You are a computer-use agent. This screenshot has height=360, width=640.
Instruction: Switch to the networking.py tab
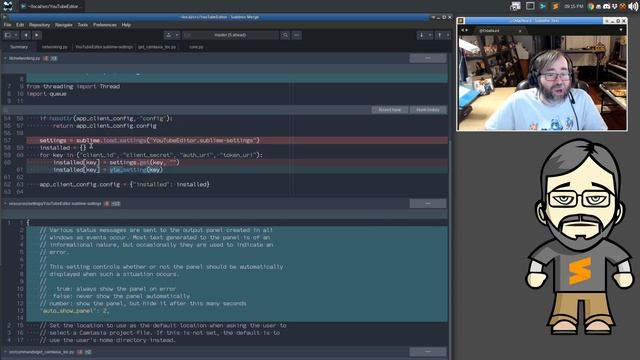point(55,47)
